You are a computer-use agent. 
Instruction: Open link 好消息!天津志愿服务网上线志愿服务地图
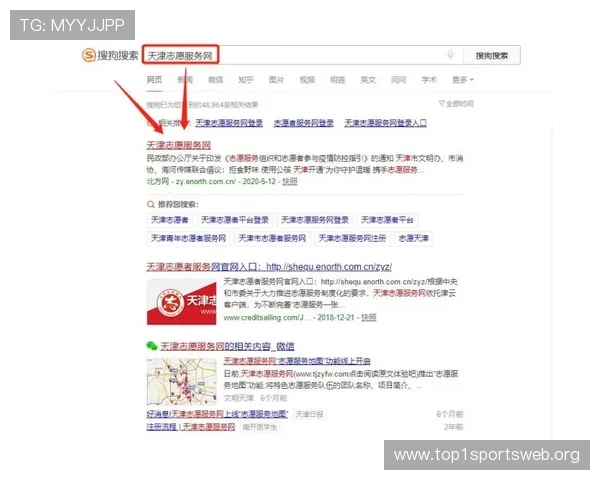[217, 414]
